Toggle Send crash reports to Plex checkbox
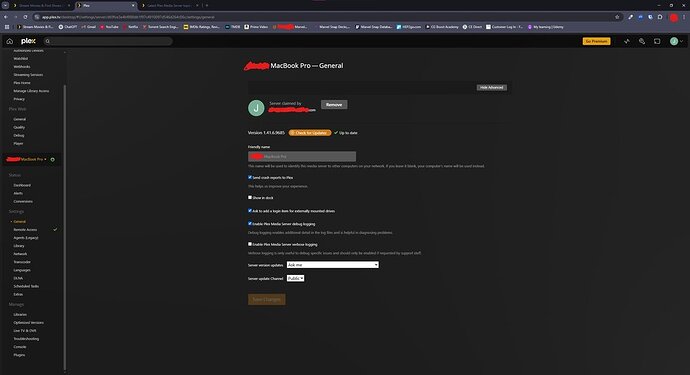This screenshot has height=375, width=690. (x=250, y=177)
